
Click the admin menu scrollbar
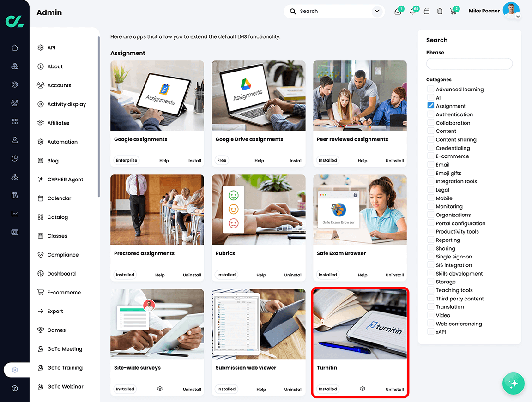tap(99, 117)
